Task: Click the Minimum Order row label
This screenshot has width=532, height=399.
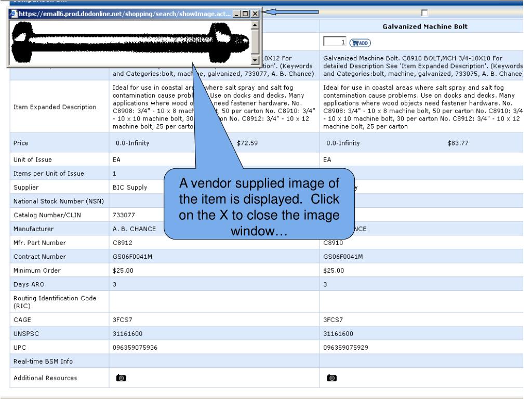Action: (37, 270)
